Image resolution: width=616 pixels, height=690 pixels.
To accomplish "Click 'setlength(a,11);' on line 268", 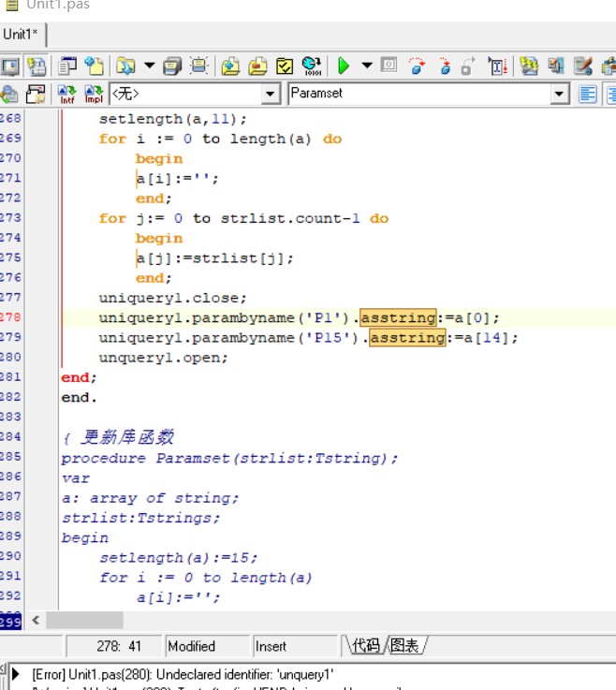I will 172,119.
